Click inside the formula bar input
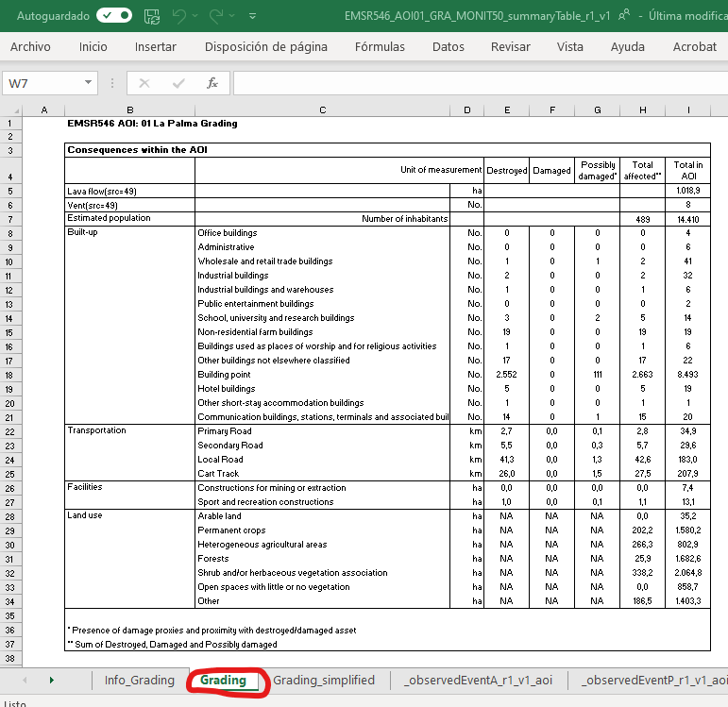This screenshot has width=728, height=707. coord(481,83)
